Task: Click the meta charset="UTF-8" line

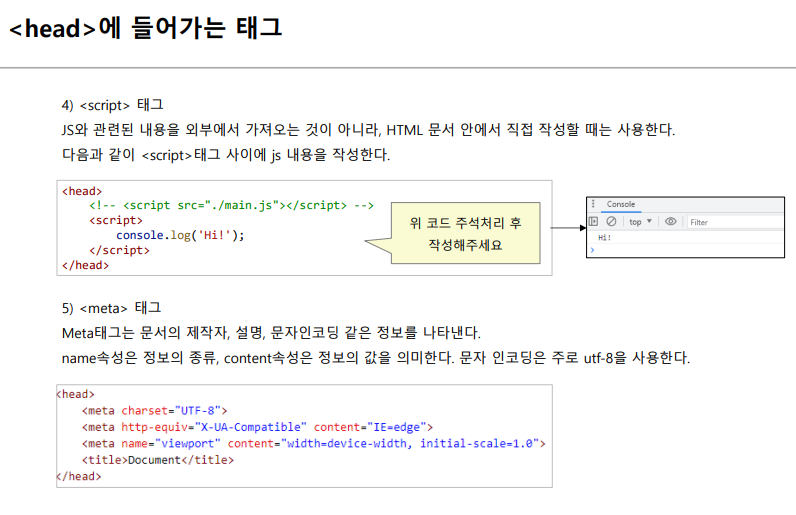Action: pyautogui.click(x=154, y=410)
